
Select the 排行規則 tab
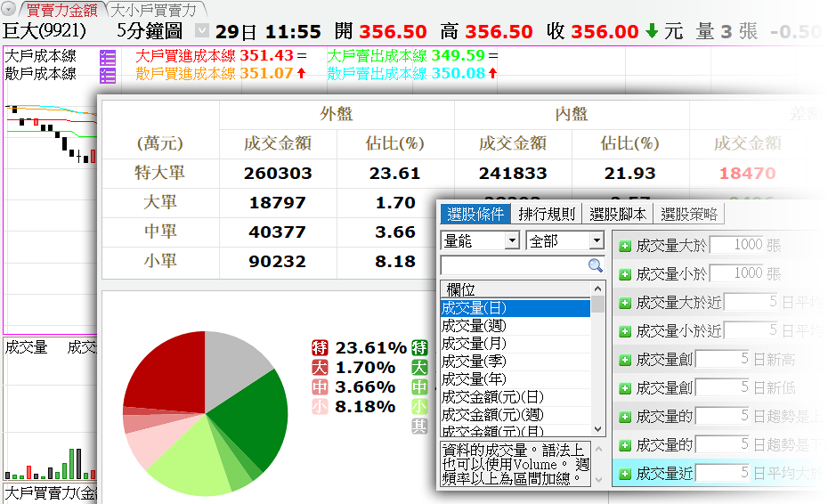coord(547,214)
